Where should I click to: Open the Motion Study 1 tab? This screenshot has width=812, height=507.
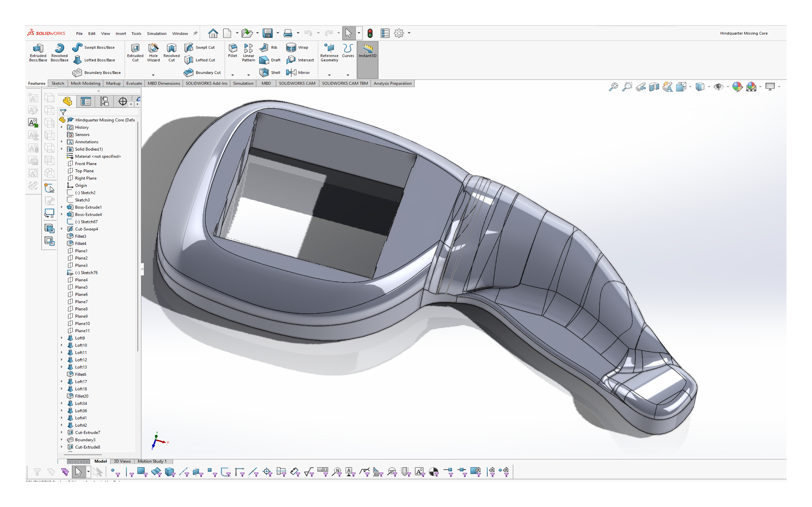(x=152, y=461)
